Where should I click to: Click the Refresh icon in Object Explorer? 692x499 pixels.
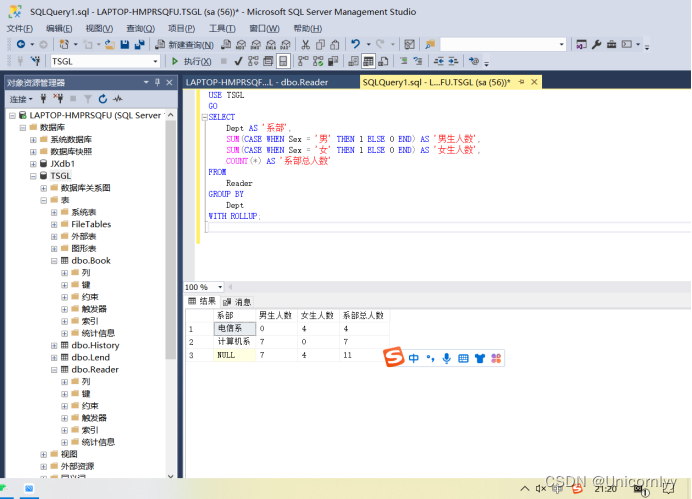(103, 99)
